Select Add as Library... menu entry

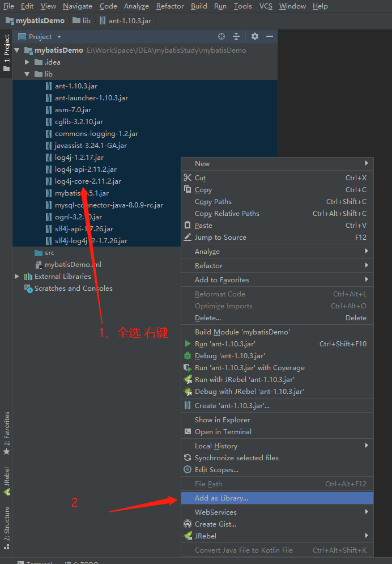pos(277,498)
